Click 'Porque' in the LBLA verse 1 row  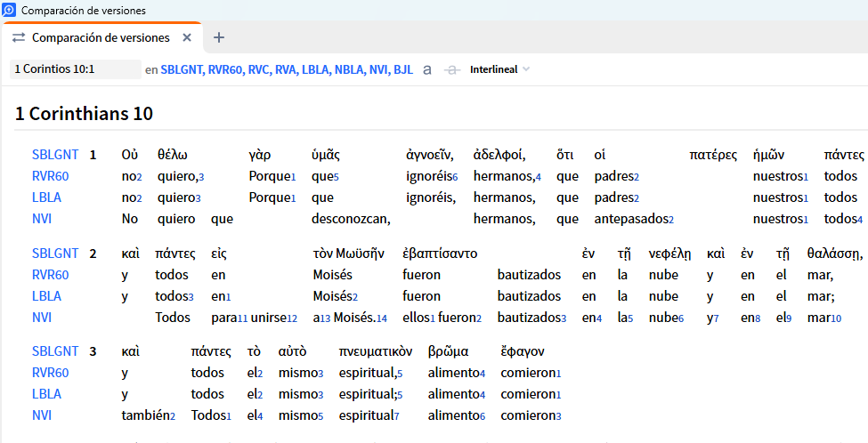point(269,197)
